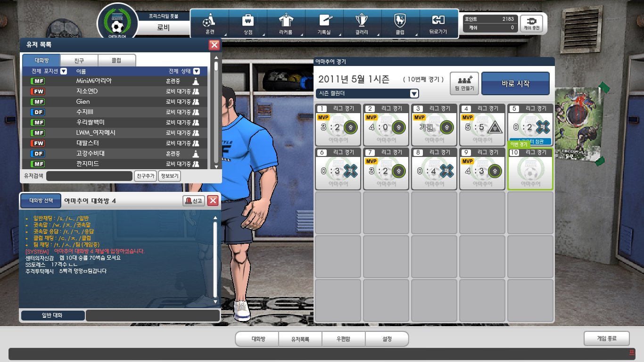The image size is (644, 362).
Task: Click the 유저검색 search input field
Action: 89,176
